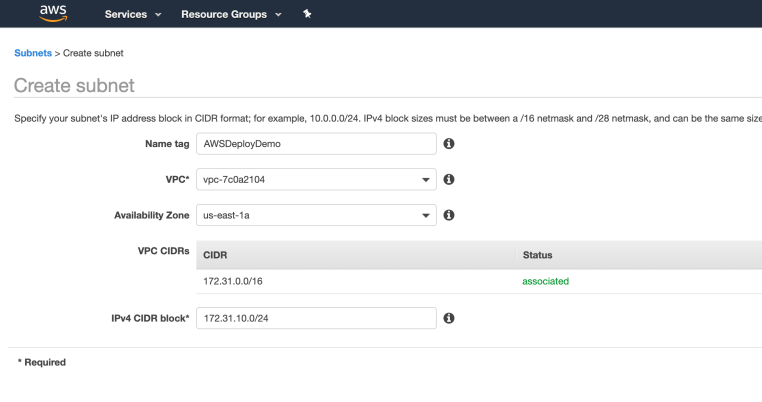
Task: Select the 172.31.0.0/16 CIDR row
Action: click(x=479, y=281)
